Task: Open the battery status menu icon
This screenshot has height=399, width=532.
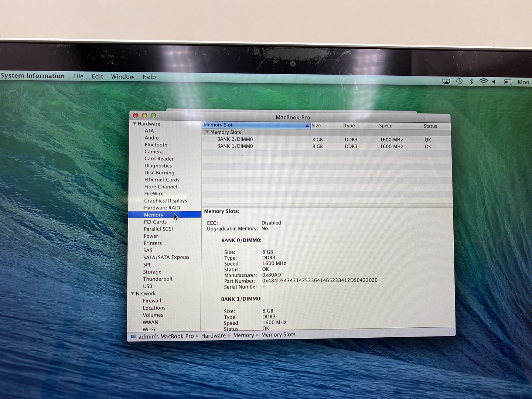Action: (508, 82)
